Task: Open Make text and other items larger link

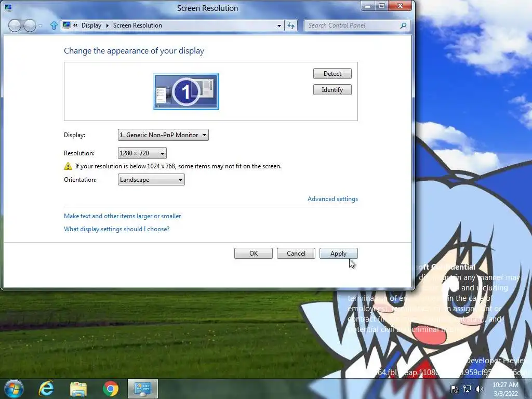Action: coord(122,216)
